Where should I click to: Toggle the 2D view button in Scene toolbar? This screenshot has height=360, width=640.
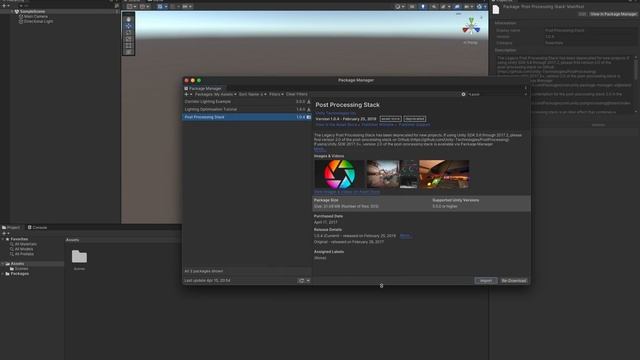412,7
